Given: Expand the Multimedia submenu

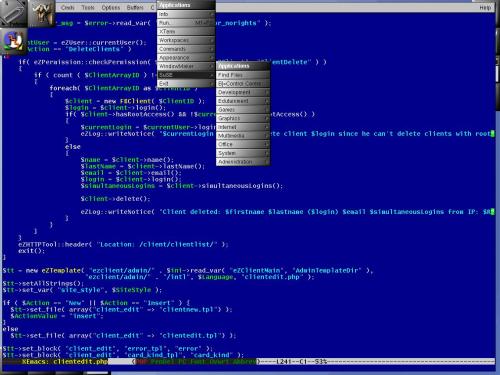Looking at the screenshot, I should [x=243, y=136].
